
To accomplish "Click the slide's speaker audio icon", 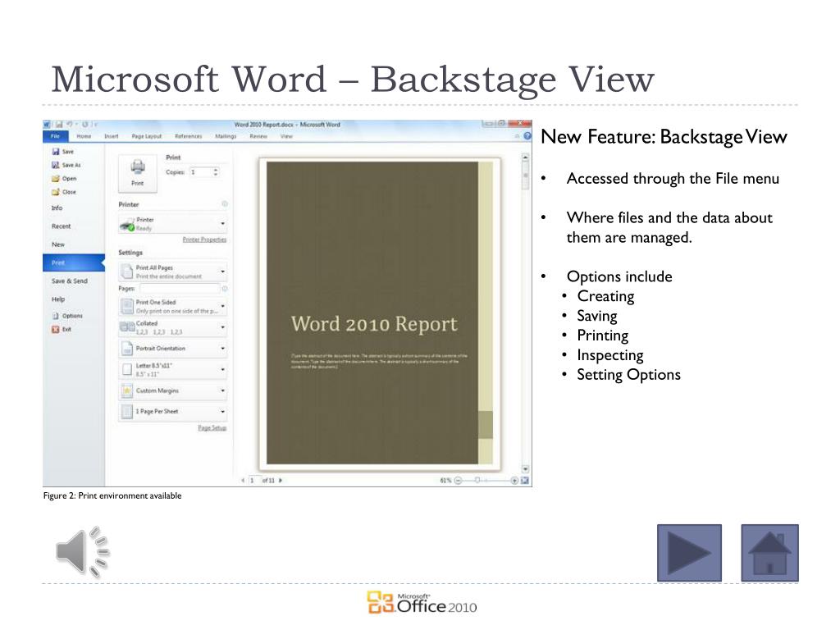I will pyautogui.click(x=83, y=552).
